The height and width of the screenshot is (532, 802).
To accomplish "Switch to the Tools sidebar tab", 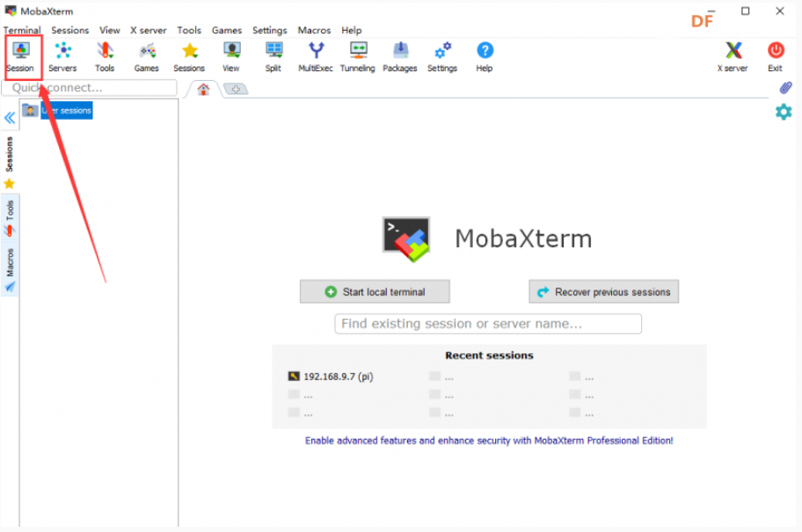I will pyautogui.click(x=10, y=218).
